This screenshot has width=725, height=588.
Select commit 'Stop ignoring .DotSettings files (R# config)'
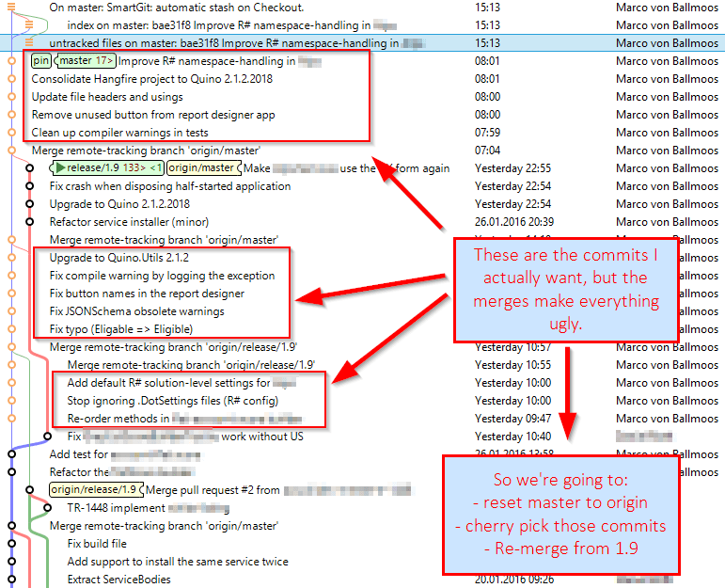(x=363, y=401)
